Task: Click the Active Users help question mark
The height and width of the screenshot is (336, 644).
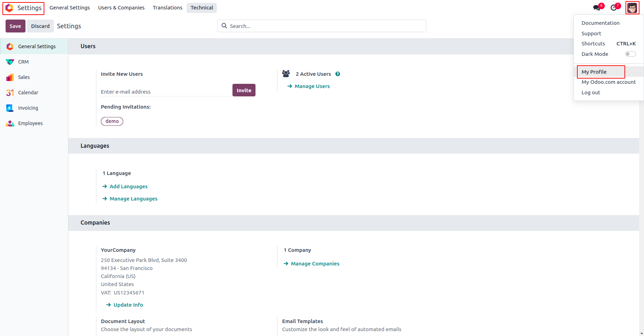Action: 338,74
